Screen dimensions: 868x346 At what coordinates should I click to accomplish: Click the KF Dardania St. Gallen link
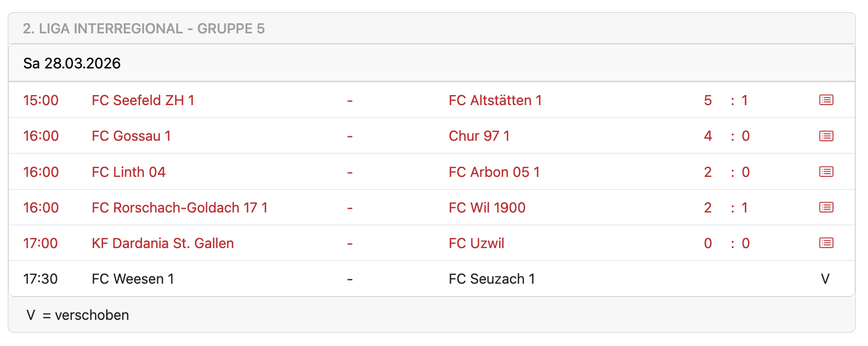coord(162,243)
